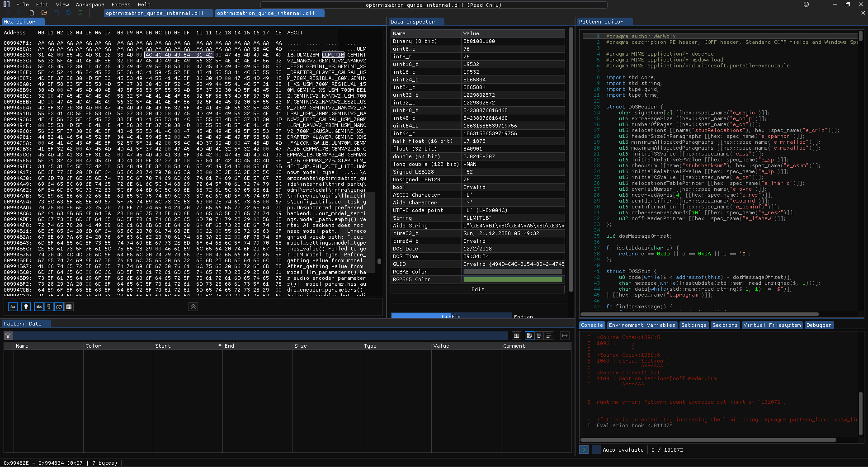Click the time32_t row in Data Inspector
The image size is (868, 467).
click(478, 233)
